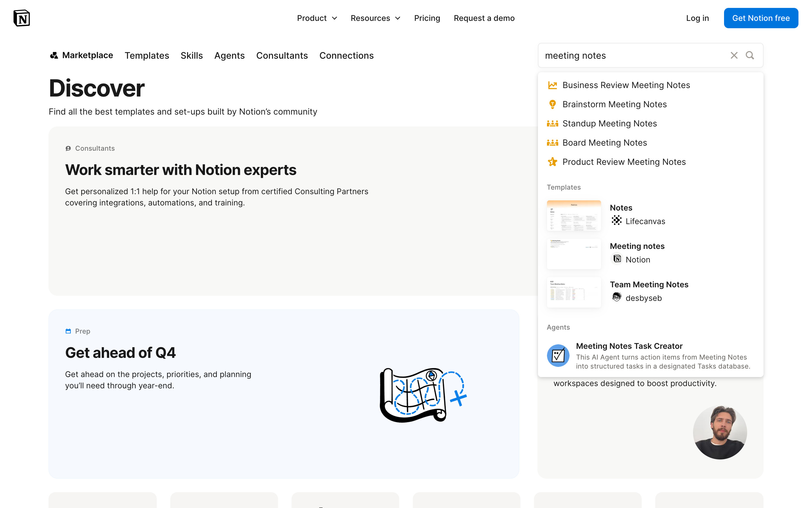This screenshot has width=812, height=508.
Task: Click the Task Creator agent description
Action: (x=663, y=362)
